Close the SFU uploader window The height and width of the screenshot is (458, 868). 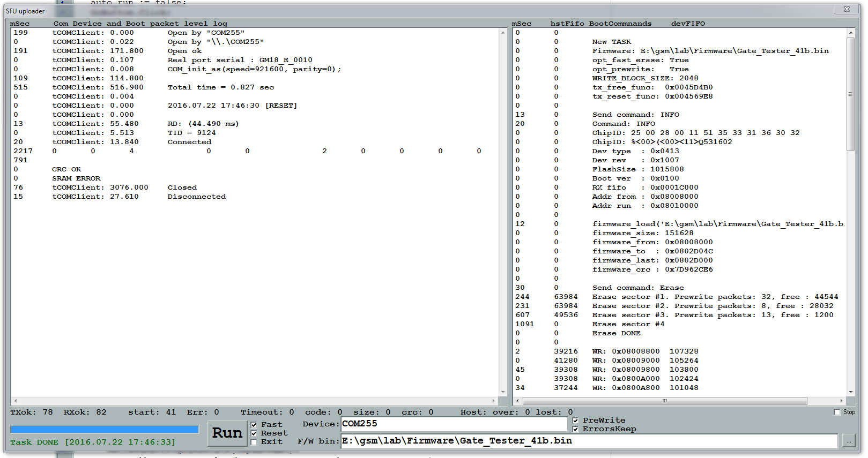tap(847, 9)
